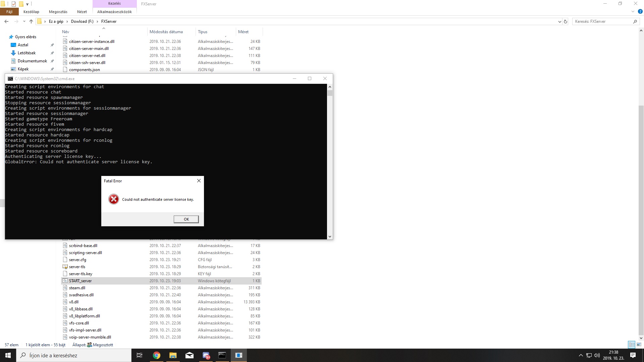
Task: Switch to the Nézet ribbon tab
Action: (82, 12)
